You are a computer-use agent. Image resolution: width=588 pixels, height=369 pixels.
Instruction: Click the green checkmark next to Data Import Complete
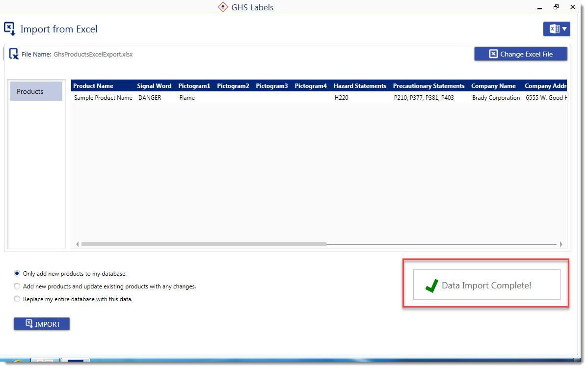431,285
